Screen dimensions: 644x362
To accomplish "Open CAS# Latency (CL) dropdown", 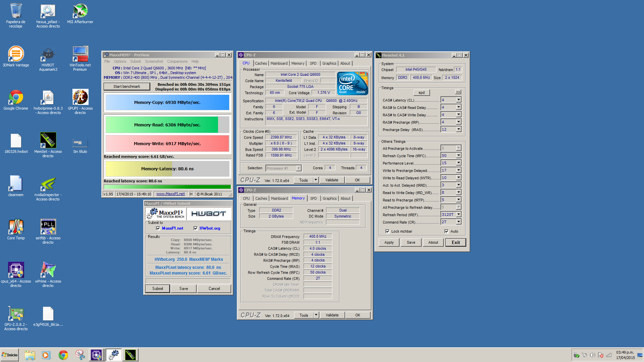I will click(x=459, y=100).
